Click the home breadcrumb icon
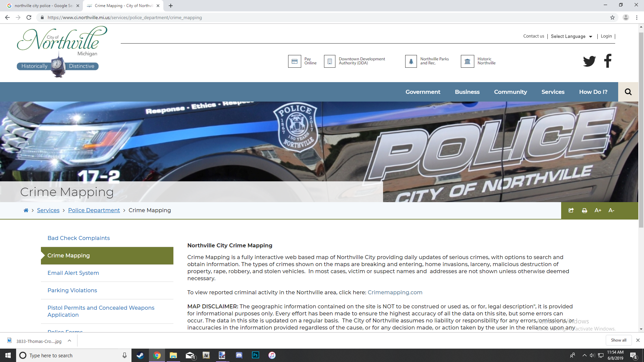 (26, 210)
